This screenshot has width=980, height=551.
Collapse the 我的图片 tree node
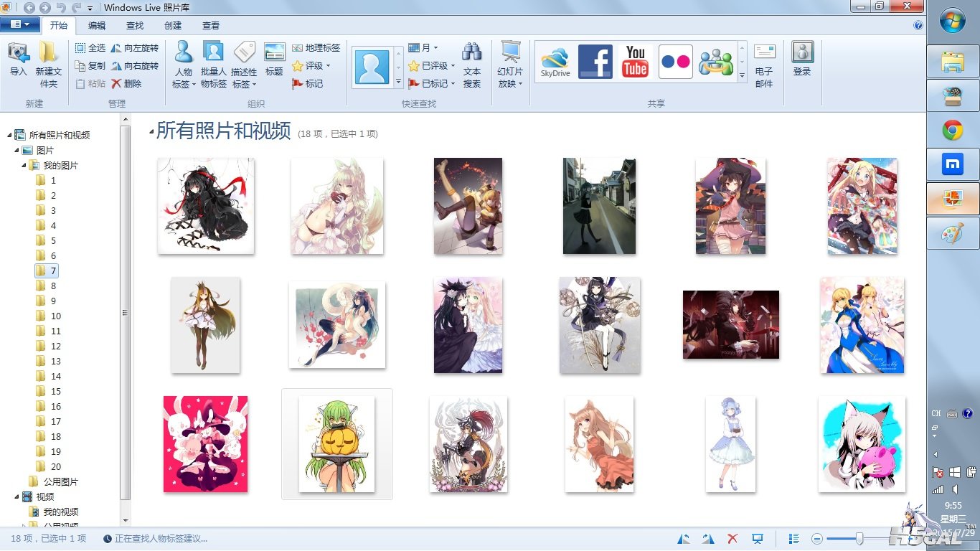(x=24, y=165)
